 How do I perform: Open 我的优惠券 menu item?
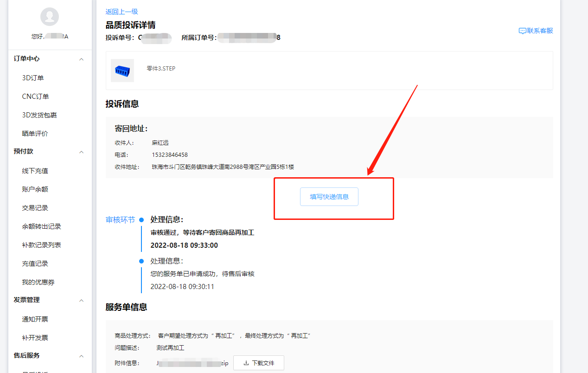[38, 282]
